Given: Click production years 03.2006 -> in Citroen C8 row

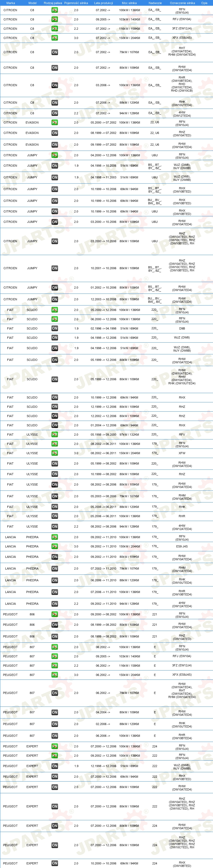Looking at the screenshot, I should tap(103, 85).
